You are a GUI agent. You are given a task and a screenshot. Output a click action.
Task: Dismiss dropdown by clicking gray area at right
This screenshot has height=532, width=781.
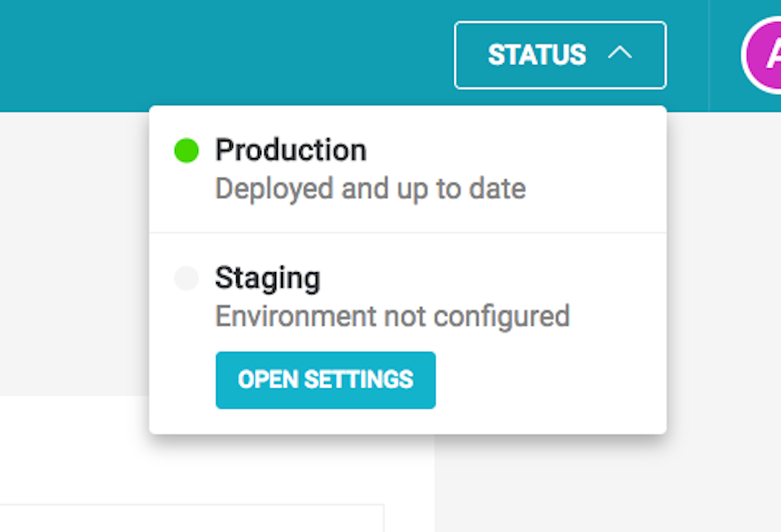coord(723,298)
